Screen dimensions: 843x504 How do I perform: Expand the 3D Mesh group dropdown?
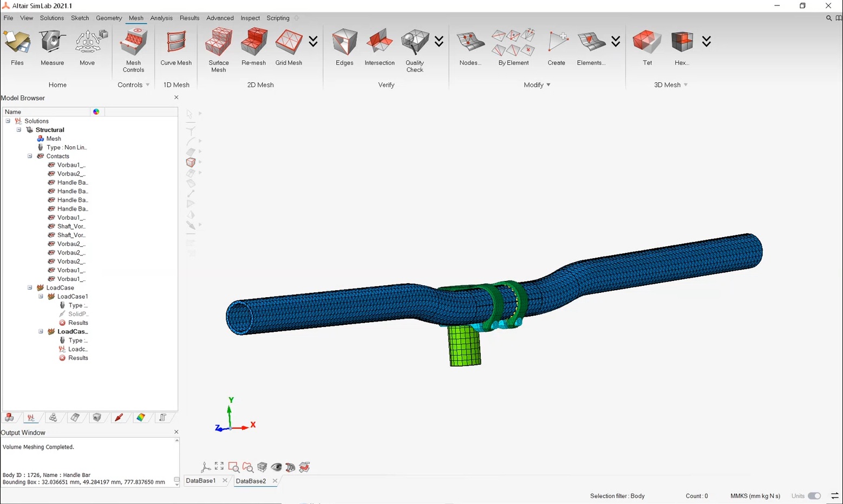(x=686, y=85)
